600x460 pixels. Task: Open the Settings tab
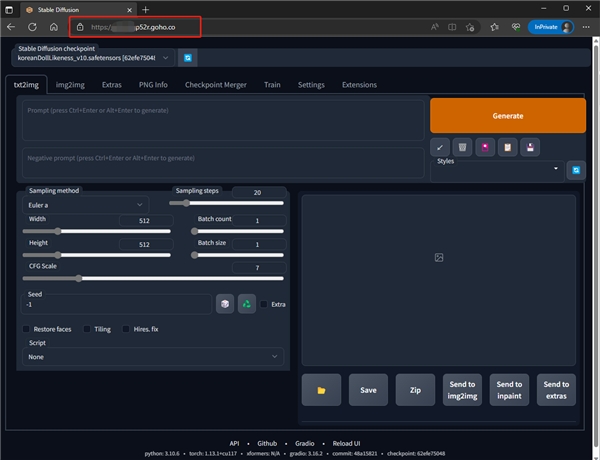point(311,85)
